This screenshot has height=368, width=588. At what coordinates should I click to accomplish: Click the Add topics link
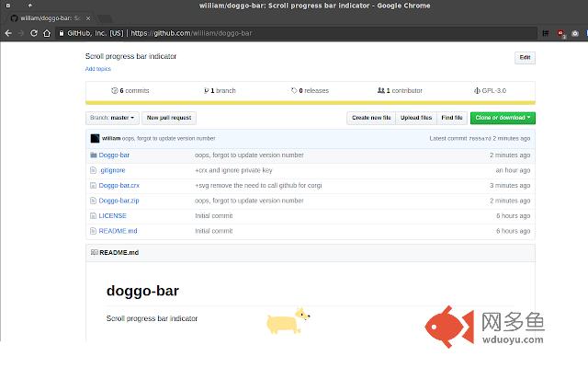98,69
